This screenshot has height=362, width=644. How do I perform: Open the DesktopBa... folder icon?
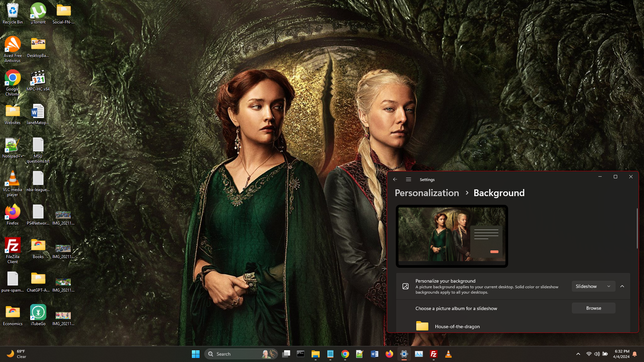[38, 47]
